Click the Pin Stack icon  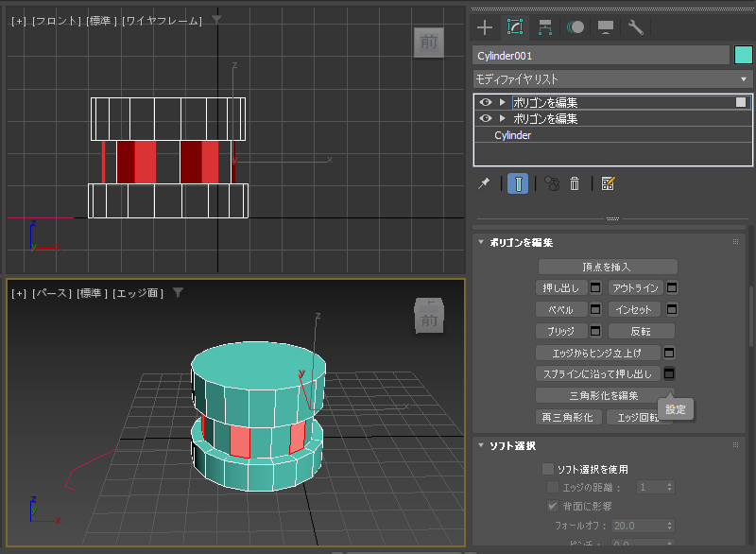(x=484, y=183)
